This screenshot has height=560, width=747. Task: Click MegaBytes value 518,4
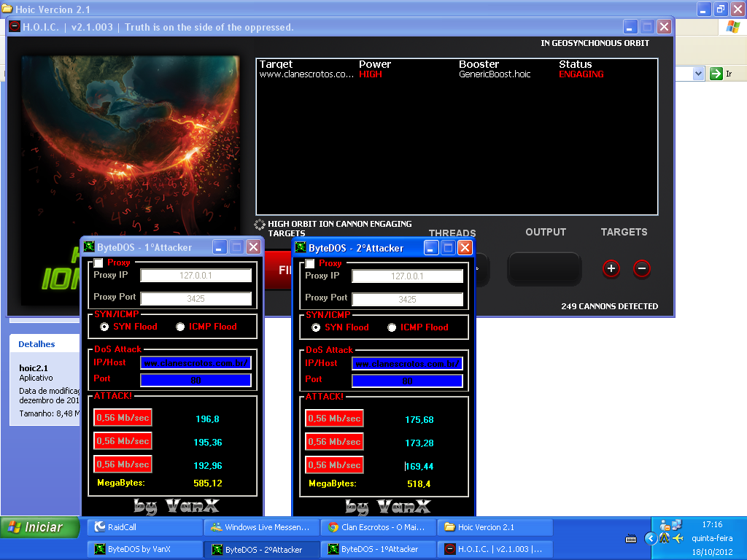pyautogui.click(x=419, y=484)
